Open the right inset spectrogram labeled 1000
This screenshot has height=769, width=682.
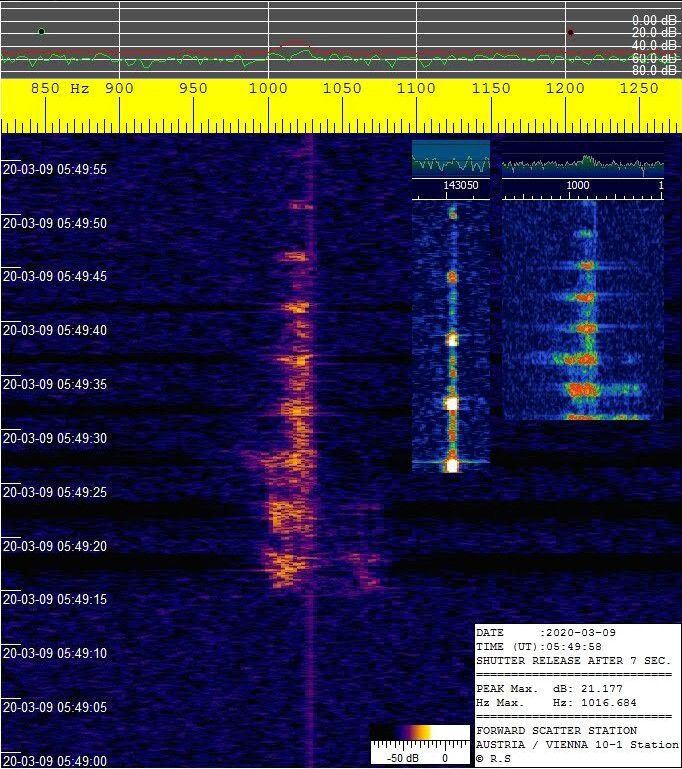pyautogui.click(x=582, y=310)
